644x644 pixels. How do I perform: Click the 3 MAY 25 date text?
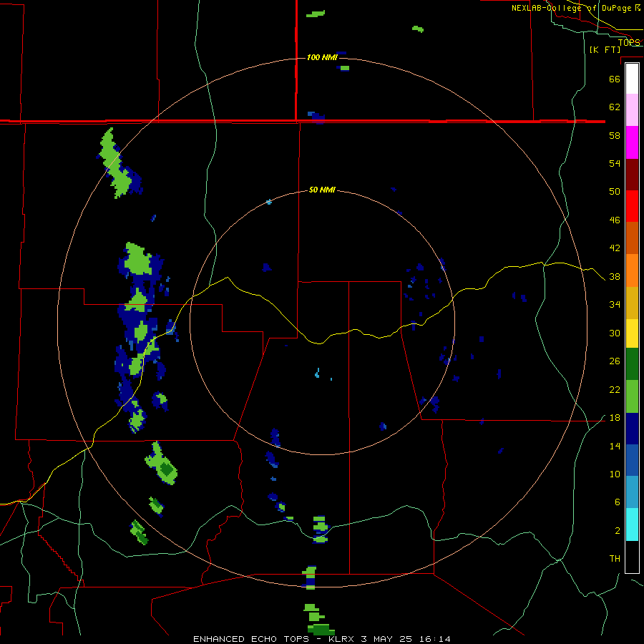(388, 639)
